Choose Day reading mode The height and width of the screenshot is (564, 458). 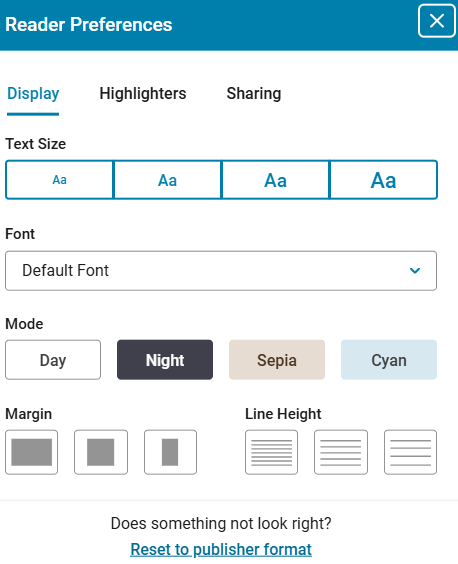click(53, 360)
